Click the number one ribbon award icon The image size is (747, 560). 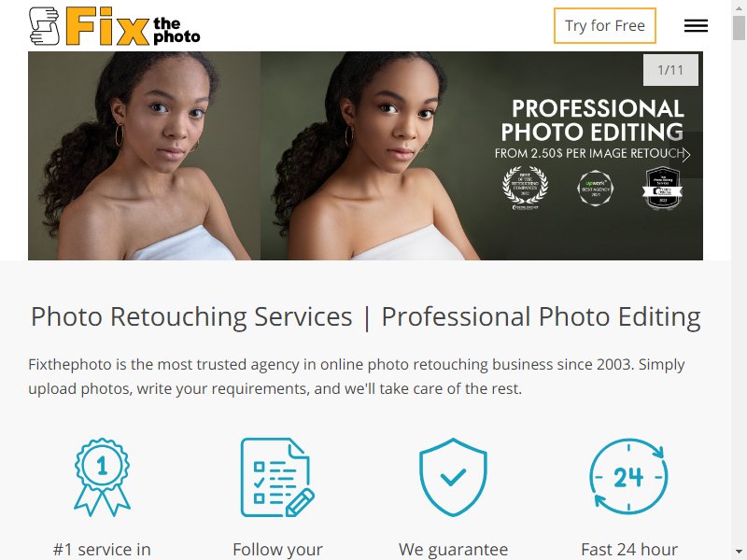click(102, 477)
